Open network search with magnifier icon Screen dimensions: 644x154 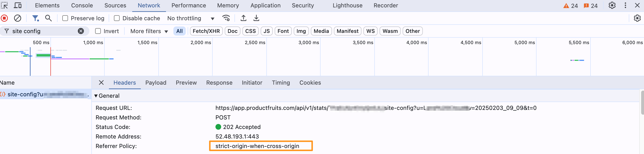(48, 18)
